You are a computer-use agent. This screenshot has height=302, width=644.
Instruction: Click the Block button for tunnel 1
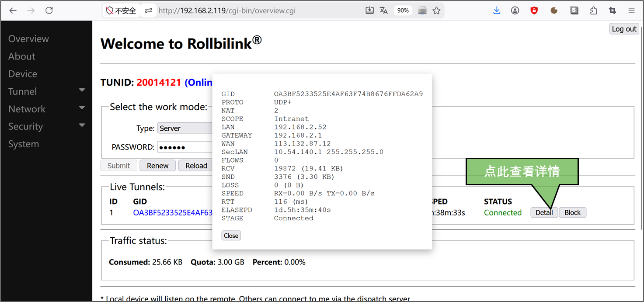tap(572, 212)
